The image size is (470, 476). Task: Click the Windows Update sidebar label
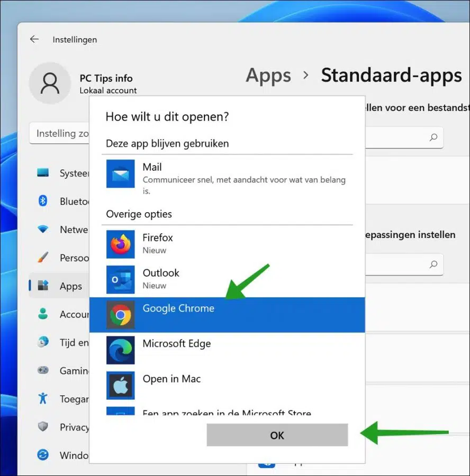tap(75, 455)
